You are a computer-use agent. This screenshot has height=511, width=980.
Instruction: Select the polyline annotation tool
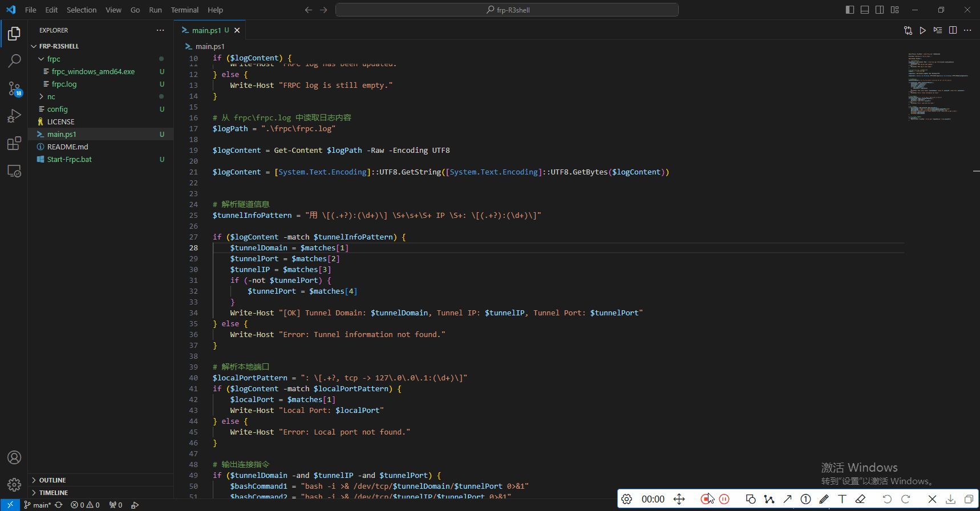pos(769,499)
